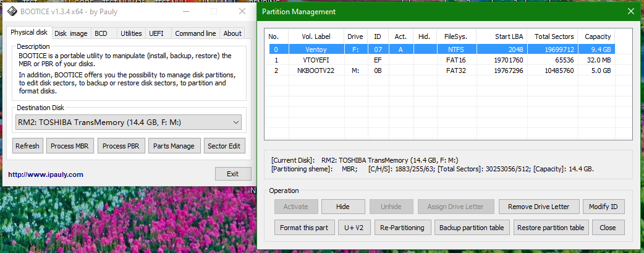Click the 0B partition ID cell
Image resolution: width=644 pixels, height=253 pixels.
[378, 71]
